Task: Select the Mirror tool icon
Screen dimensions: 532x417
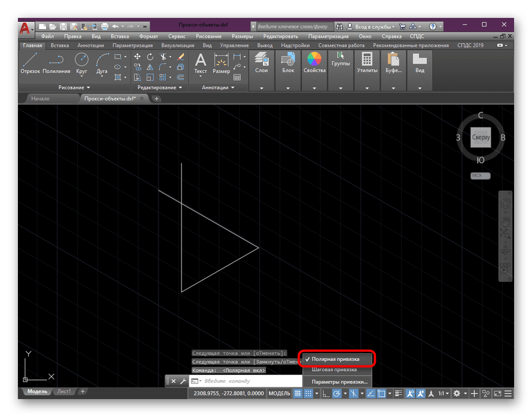Action: point(150,67)
